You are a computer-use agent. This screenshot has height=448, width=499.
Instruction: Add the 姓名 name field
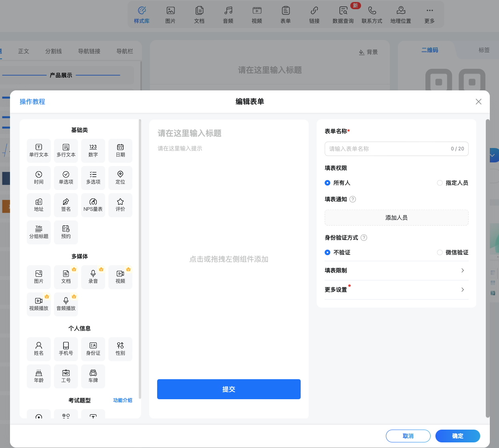(39, 349)
